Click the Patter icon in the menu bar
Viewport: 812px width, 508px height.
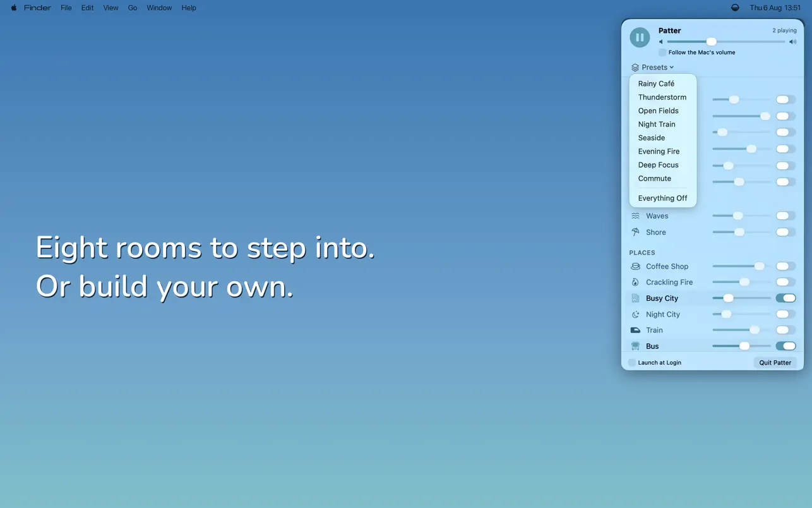[x=735, y=8]
